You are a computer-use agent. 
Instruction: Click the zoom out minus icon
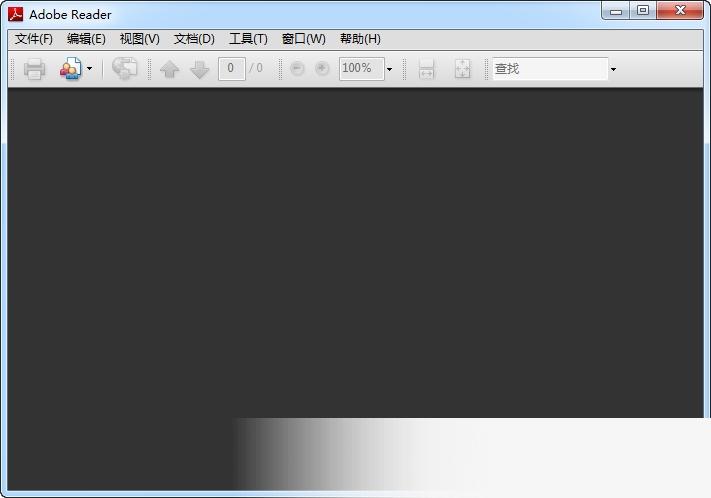297,69
